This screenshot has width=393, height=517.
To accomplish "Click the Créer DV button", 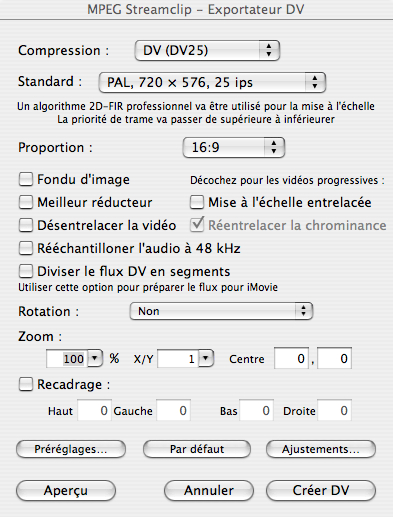I will [321, 490].
